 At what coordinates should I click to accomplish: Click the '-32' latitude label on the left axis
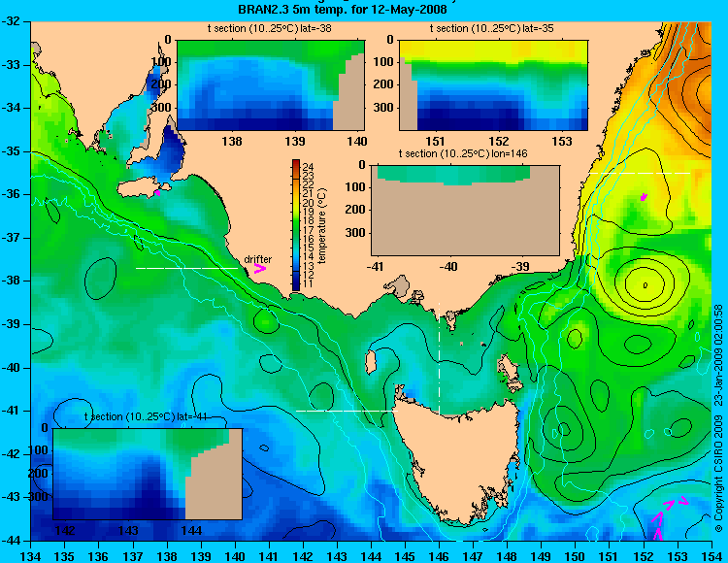(11, 21)
